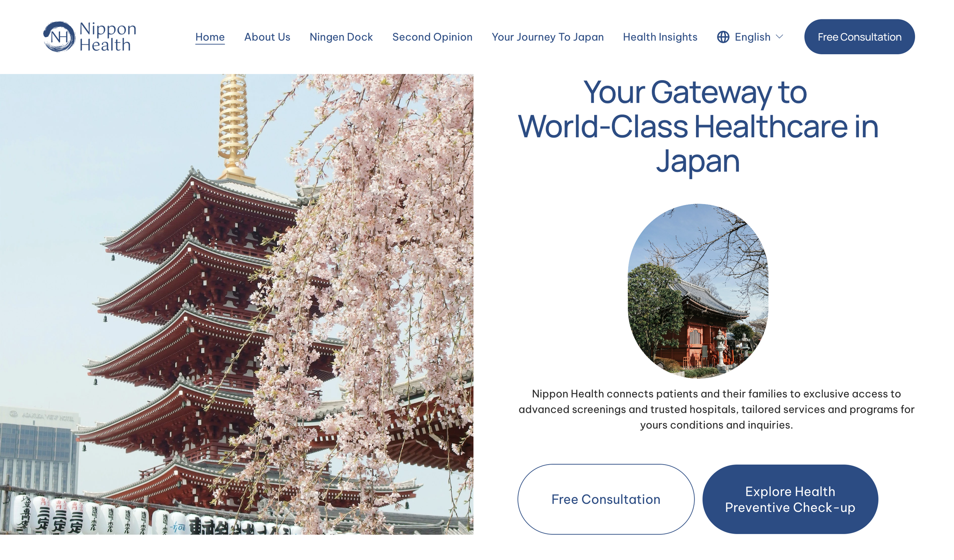Click the Nippon Health description paragraph
This screenshot has height=560, width=954.
tap(716, 409)
